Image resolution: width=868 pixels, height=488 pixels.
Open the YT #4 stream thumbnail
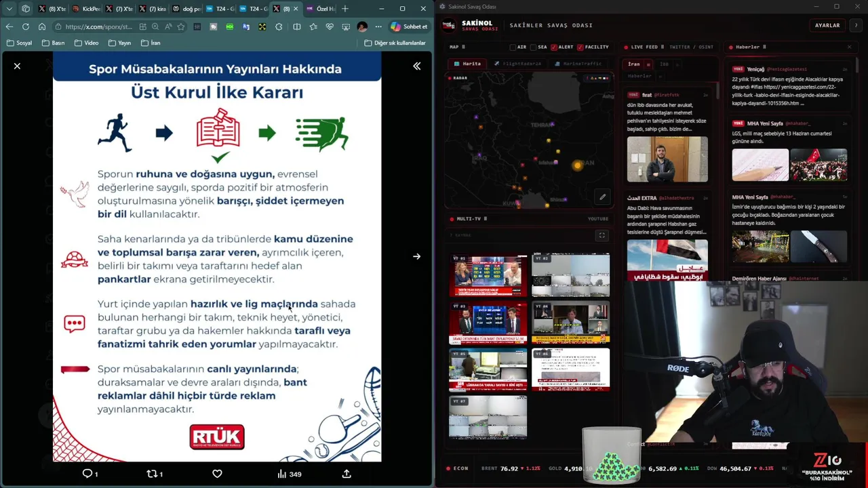click(570, 323)
